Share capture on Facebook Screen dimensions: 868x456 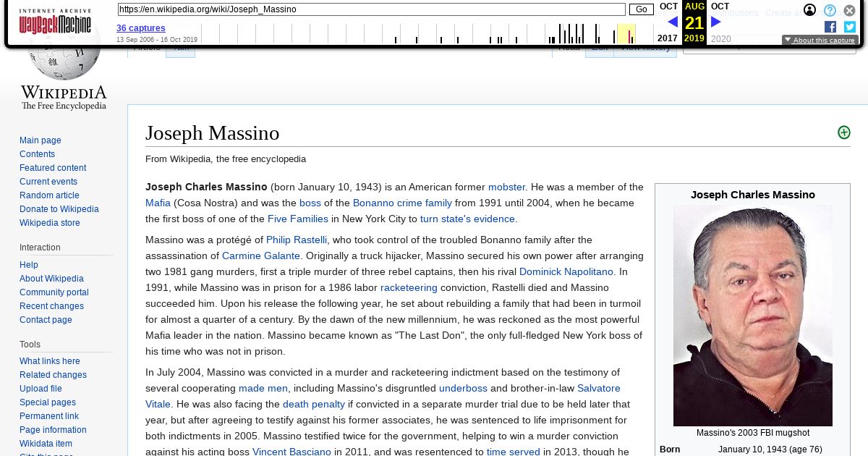tap(830, 27)
